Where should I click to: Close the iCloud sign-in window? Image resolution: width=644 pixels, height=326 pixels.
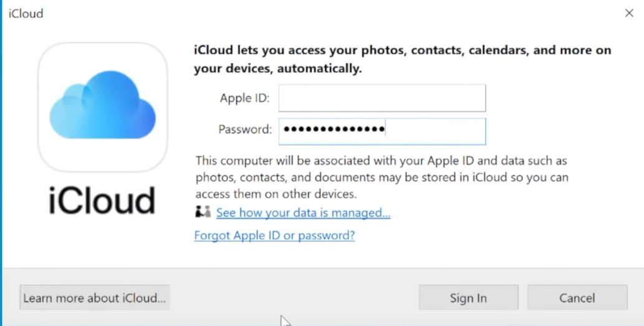[629, 13]
